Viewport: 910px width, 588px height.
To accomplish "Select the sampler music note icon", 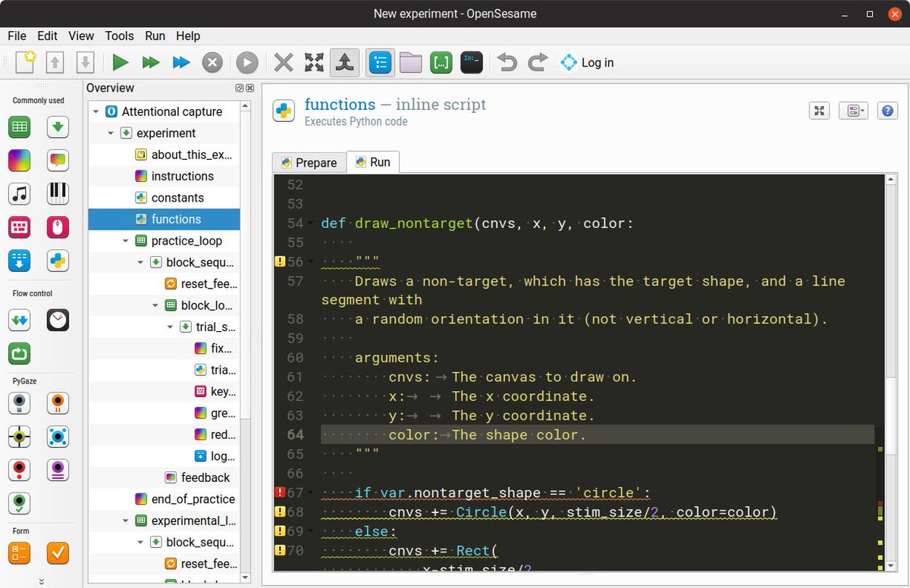I will tap(19, 194).
